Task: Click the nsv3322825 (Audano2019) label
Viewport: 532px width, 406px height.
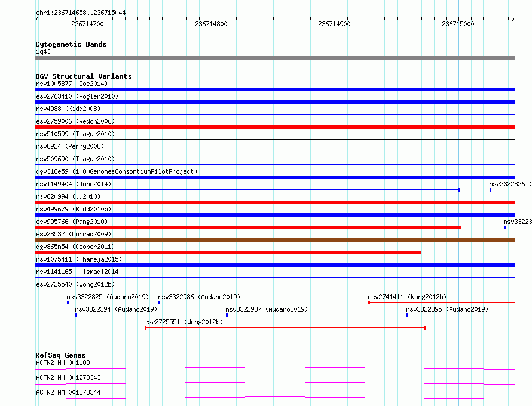Action: [108, 297]
